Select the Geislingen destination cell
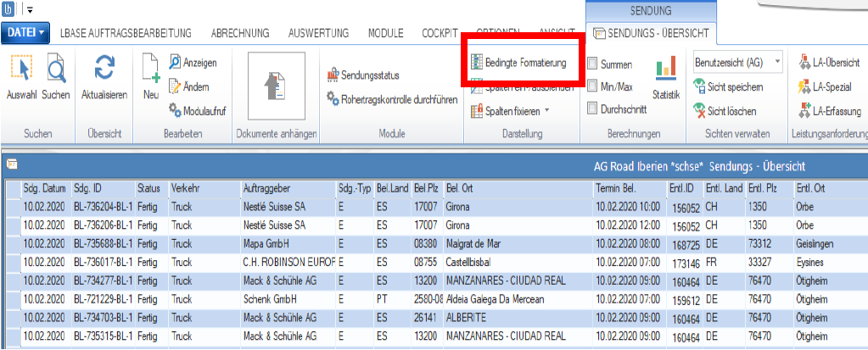Screen dimensions: 868x350 coord(831,244)
